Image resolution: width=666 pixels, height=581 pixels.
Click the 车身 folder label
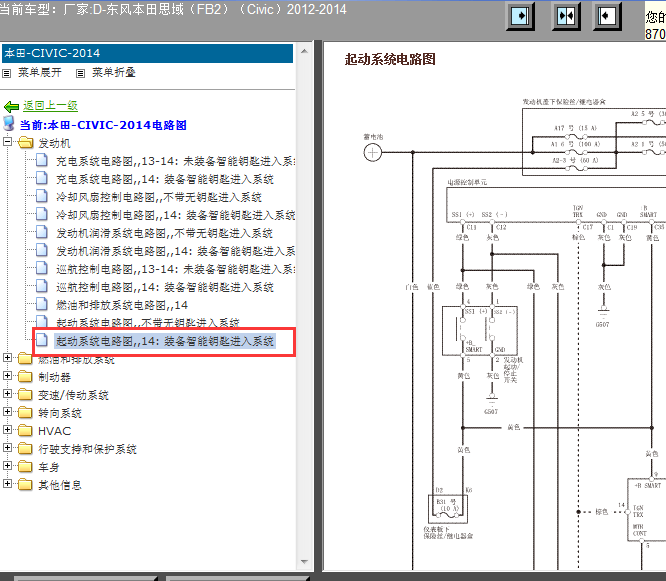[49, 467]
